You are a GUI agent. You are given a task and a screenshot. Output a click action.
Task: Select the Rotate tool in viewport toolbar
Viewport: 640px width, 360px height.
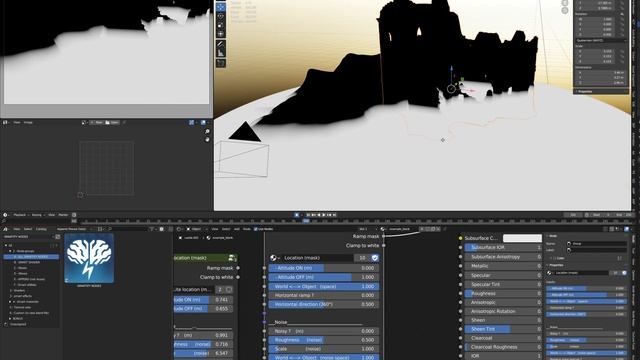[x=221, y=16]
